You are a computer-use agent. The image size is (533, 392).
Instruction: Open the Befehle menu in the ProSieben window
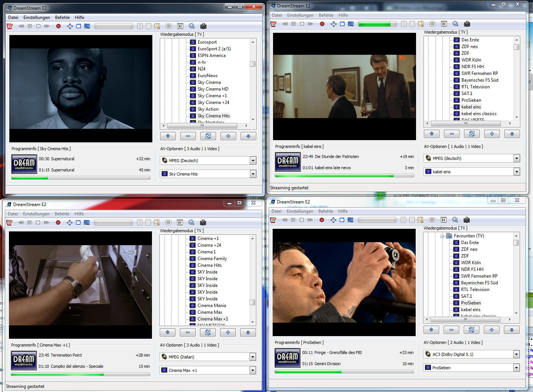[x=326, y=211]
